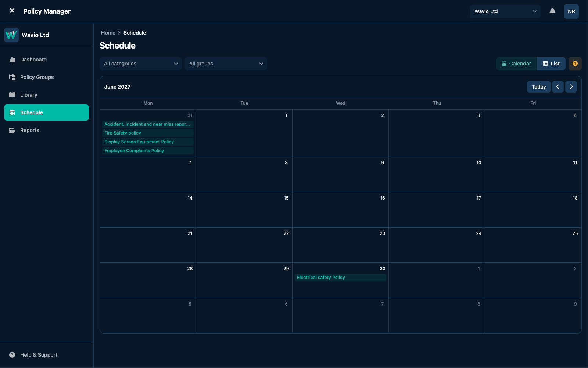
Task: Click the NR user avatar
Action: tap(571, 11)
